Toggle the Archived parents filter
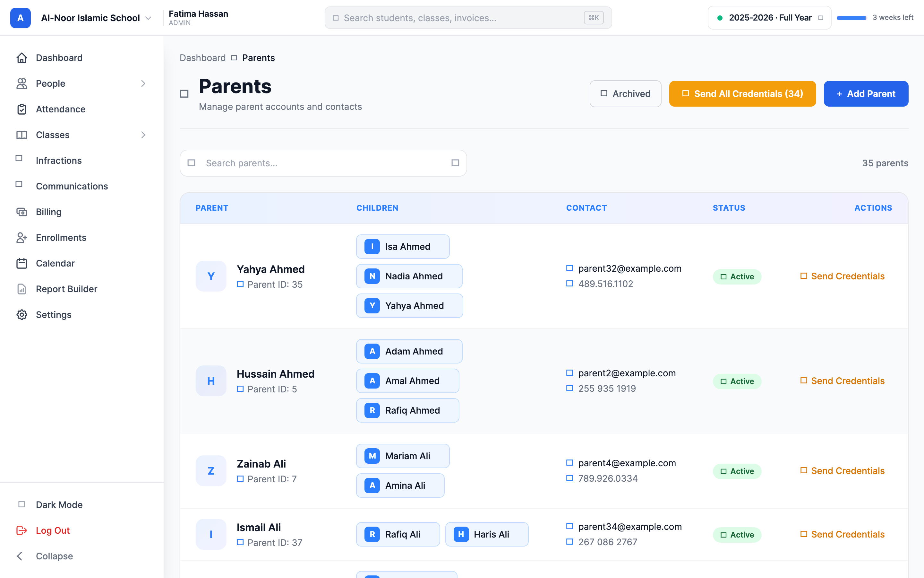 pyautogui.click(x=625, y=94)
